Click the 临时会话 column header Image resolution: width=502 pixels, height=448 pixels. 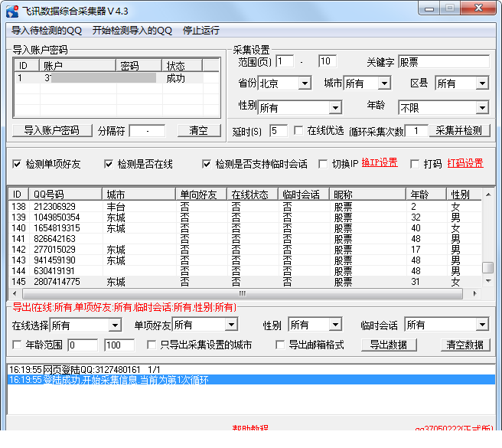coord(304,195)
